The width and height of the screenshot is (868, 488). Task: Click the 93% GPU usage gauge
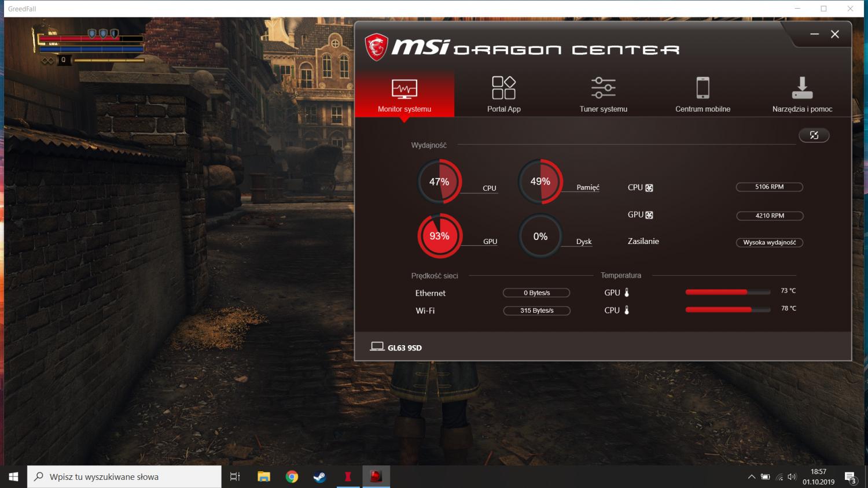(440, 236)
